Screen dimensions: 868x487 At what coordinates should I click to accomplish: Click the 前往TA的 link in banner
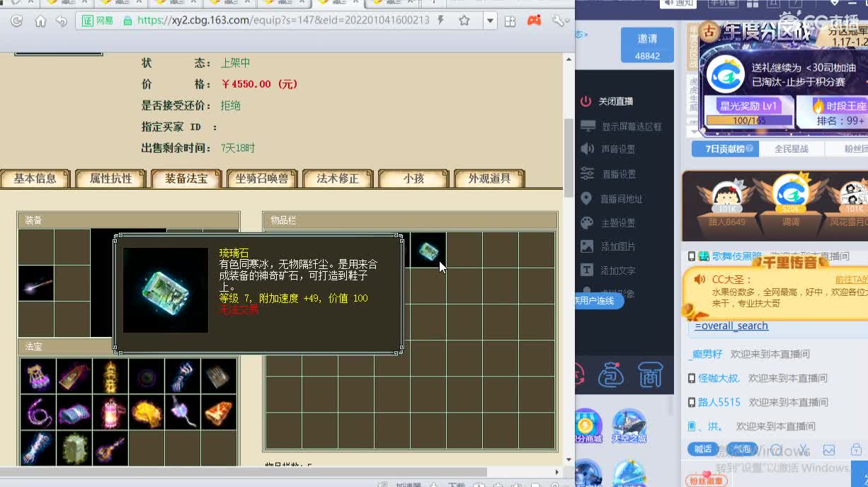coord(851,280)
